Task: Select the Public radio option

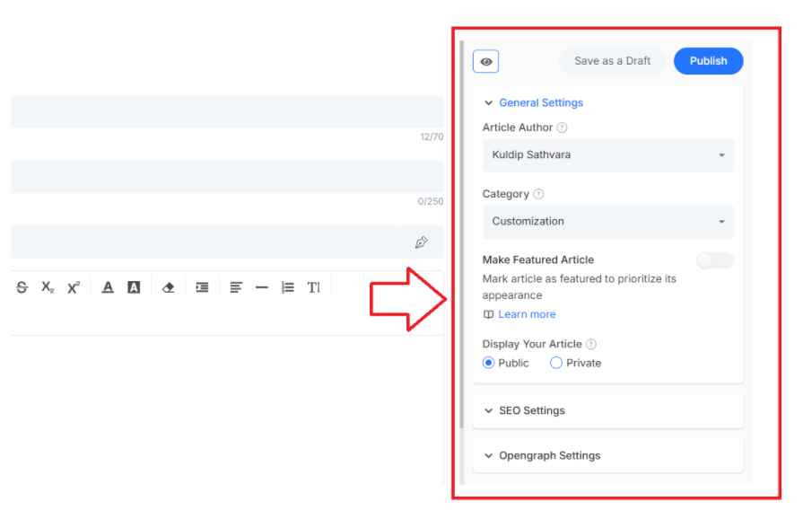Action: (488, 363)
